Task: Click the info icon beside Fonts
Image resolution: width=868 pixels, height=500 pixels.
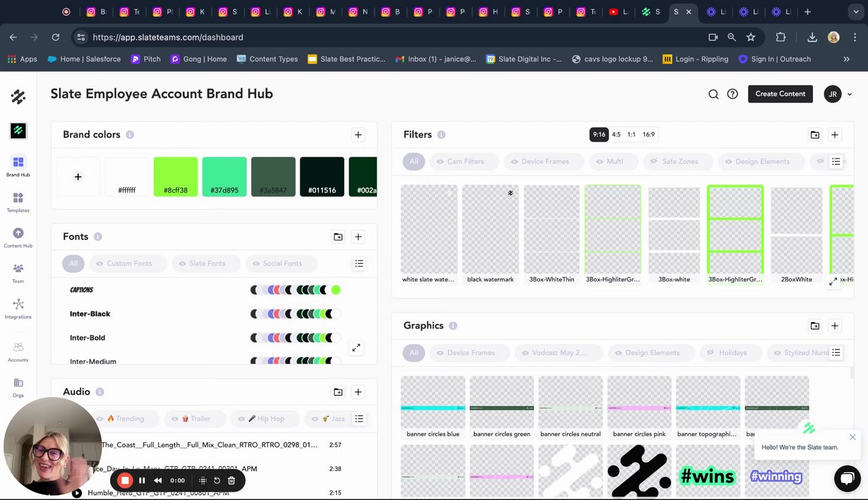Action: coord(98,237)
